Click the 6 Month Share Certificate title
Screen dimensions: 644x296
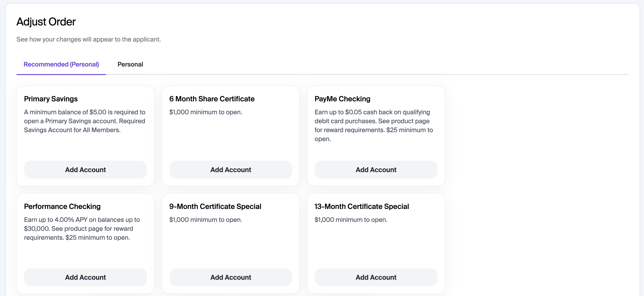coord(212,99)
